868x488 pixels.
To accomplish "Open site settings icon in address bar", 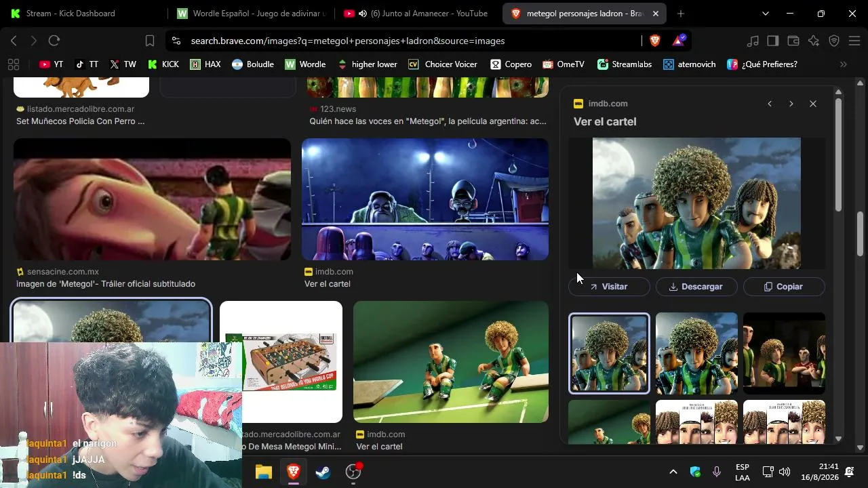I will click(176, 41).
